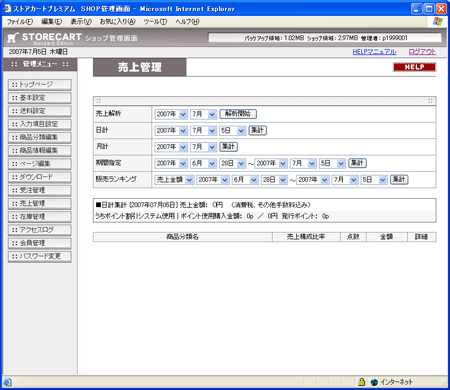Click the STORECART shopping cart logo icon
Image resolution: width=450 pixels, height=390 pixels.
(x=13, y=38)
